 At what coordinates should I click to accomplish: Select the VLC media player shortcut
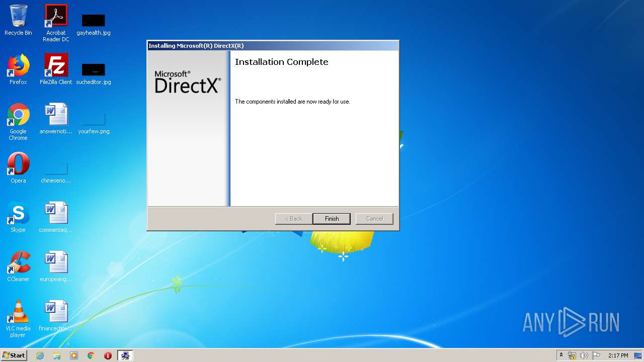pos(18,319)
